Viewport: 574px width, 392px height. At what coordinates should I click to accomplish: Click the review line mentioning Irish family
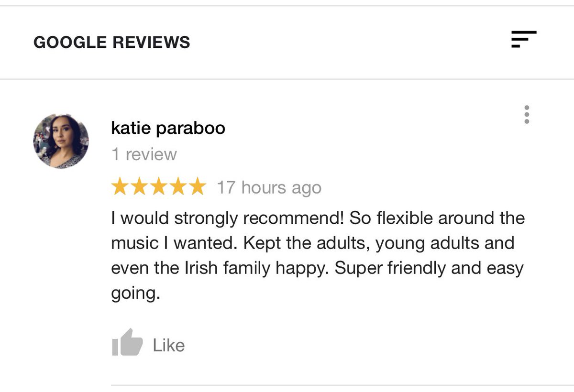tap(318, 268)
